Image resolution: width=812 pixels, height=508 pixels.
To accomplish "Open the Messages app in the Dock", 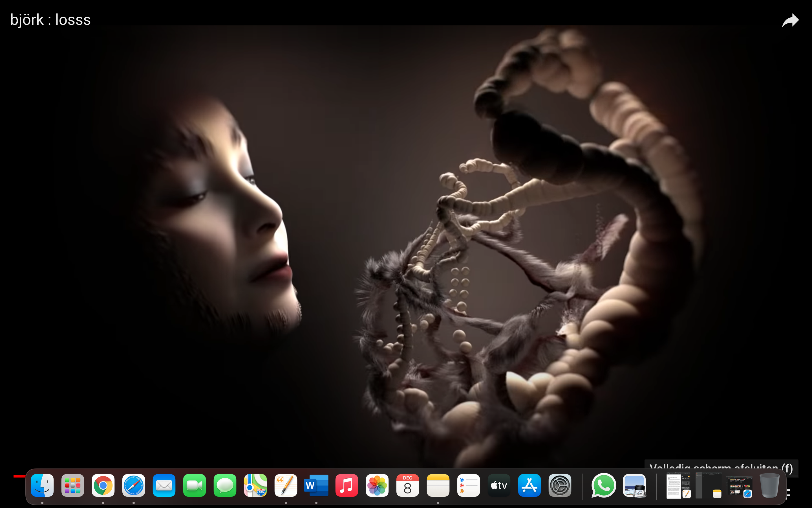I will pos(225,485).
